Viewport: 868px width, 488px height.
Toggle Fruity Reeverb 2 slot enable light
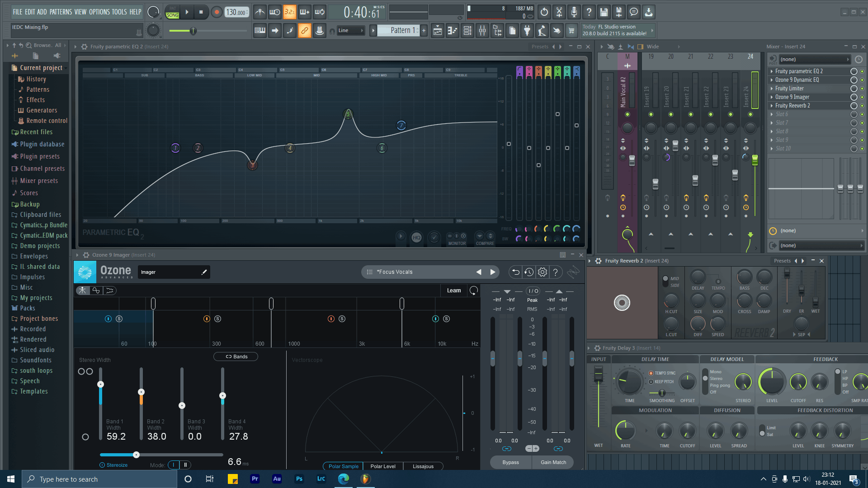point(862,106)
